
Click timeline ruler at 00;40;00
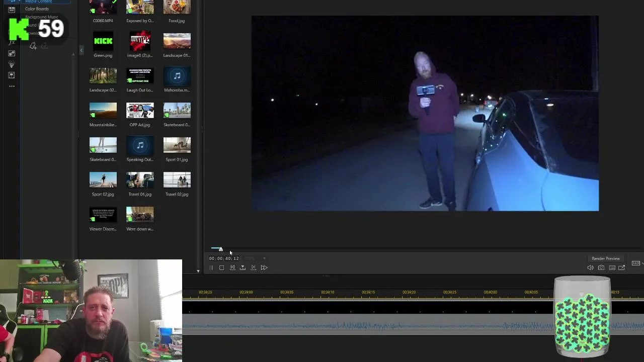[491, 293]
